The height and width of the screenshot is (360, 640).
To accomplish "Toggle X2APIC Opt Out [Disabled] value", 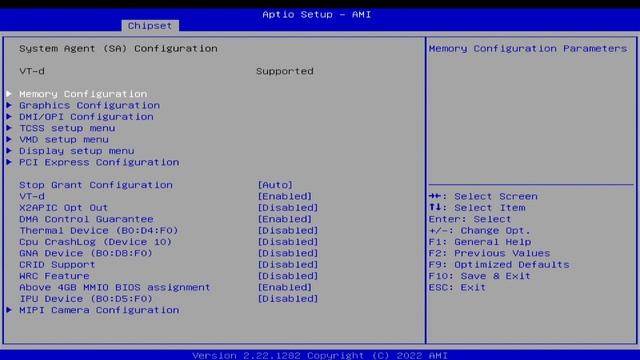I will pyautogui.click(x=288, y=208).
